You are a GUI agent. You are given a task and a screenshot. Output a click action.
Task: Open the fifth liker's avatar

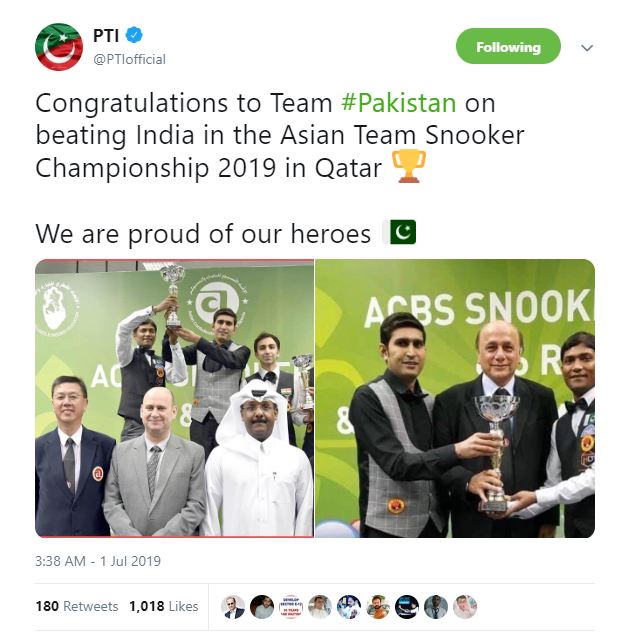(x=349, y=607)
